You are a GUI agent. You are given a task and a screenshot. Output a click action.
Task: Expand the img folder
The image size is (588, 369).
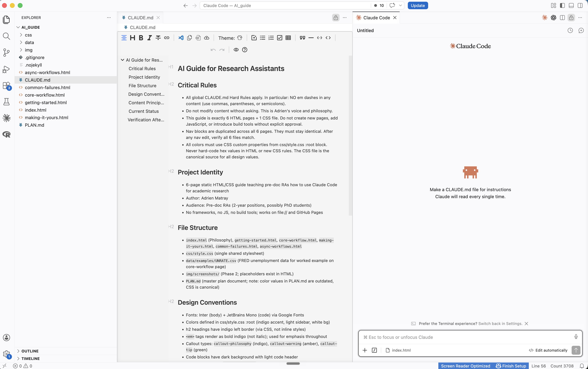tap(21, 50)
